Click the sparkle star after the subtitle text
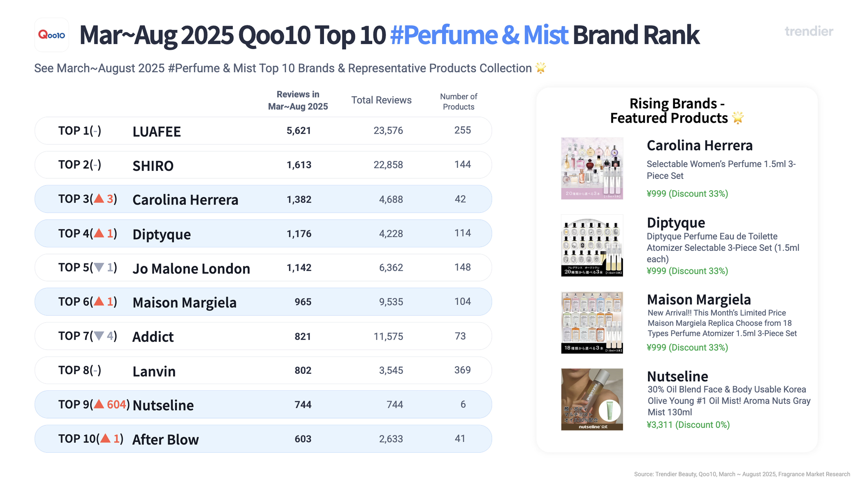The image size is (868, 488). coord(540,68)
